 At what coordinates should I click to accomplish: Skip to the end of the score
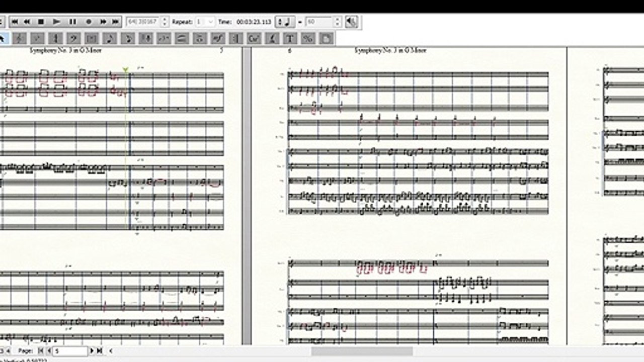pos(116,22)
